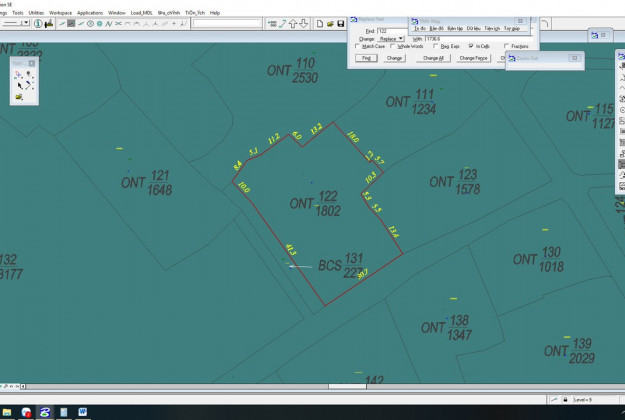
Task: Enable the Whole Words checkbox
Action: (395, 46)
